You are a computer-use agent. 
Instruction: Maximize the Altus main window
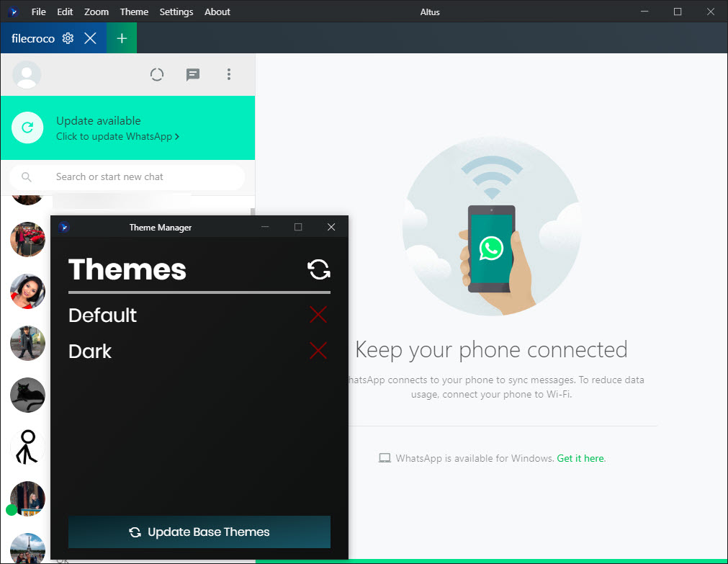point(678,12)
